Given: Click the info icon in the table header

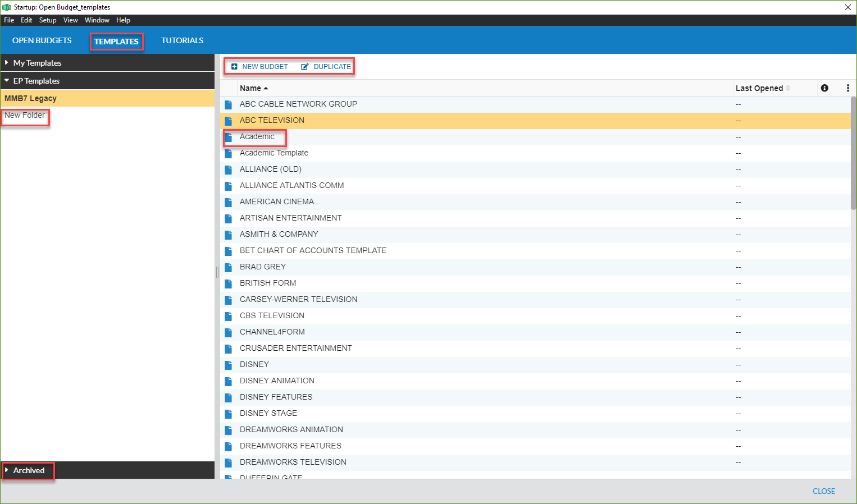Looking at the screenshot, I should tap(824, 88).
